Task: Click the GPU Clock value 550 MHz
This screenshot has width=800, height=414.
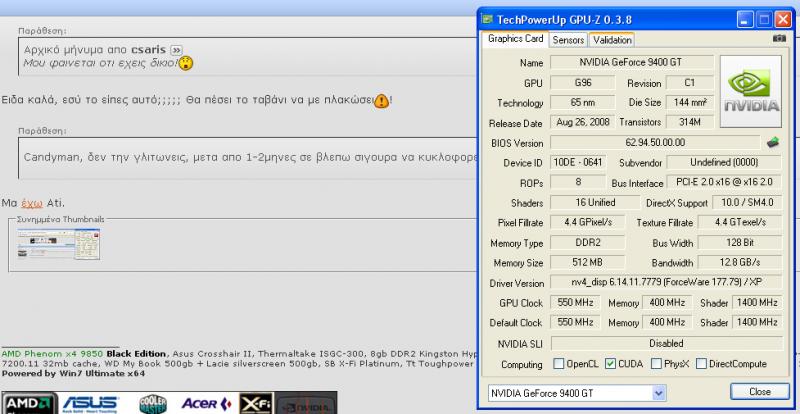Action: tap(575, 302)
